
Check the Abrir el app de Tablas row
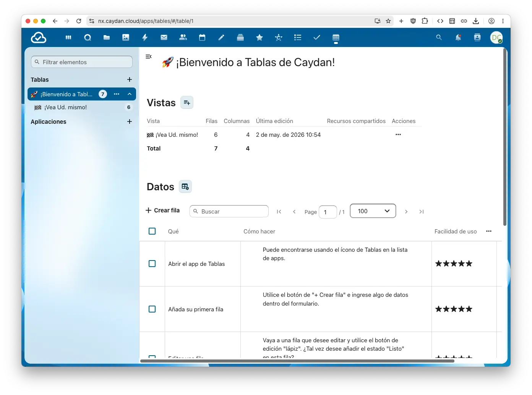152,264
